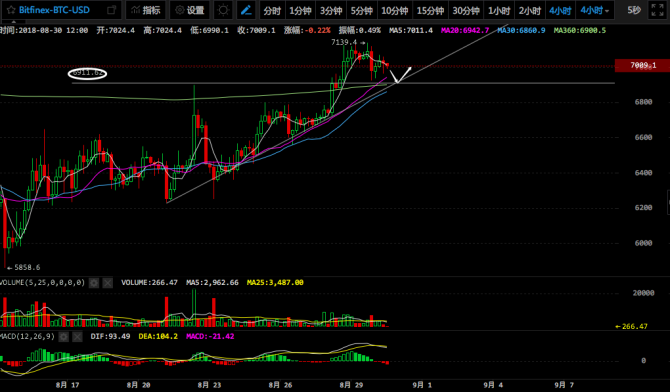Click the MA20:6942.7 legend value
Viewport: 670px width, 392px height.
[x=465, y=30]
